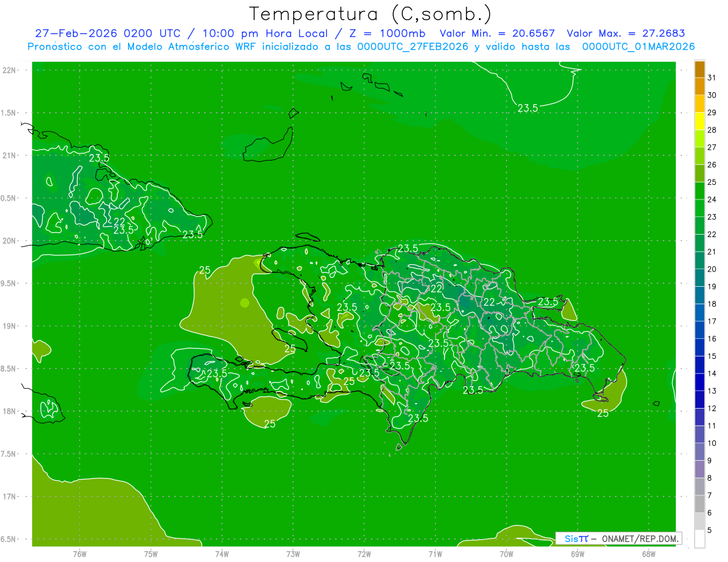This screenshot has width=728, height=562.
Task: Click the "Valor Max. = 27.2683" value
Action: click(625, 34)
